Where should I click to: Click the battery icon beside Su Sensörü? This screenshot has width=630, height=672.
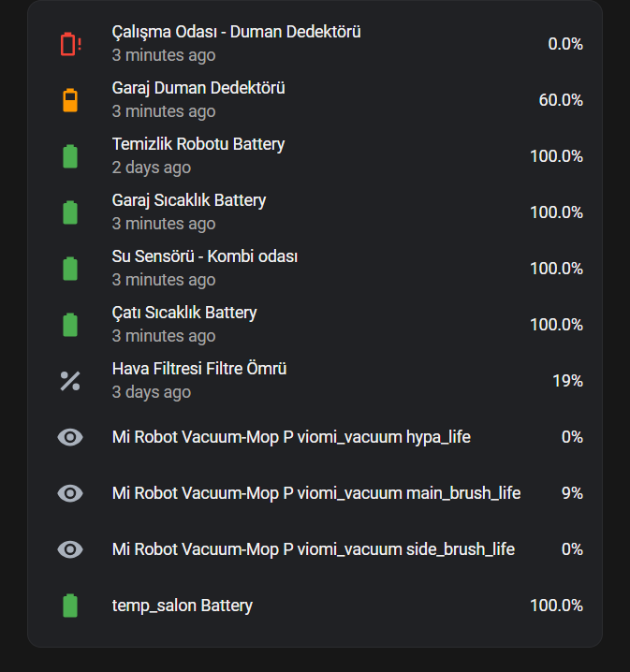(x=70, y=269)
